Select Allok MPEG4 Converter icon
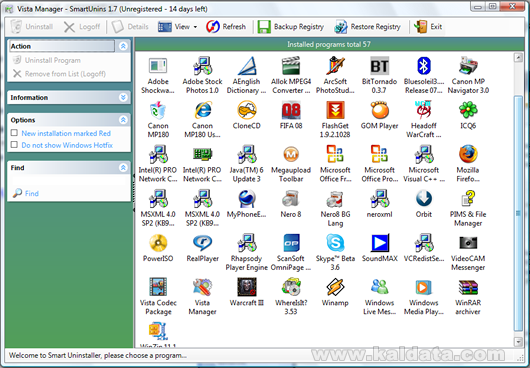Screen dimensions: 530x368 [291, 66]
